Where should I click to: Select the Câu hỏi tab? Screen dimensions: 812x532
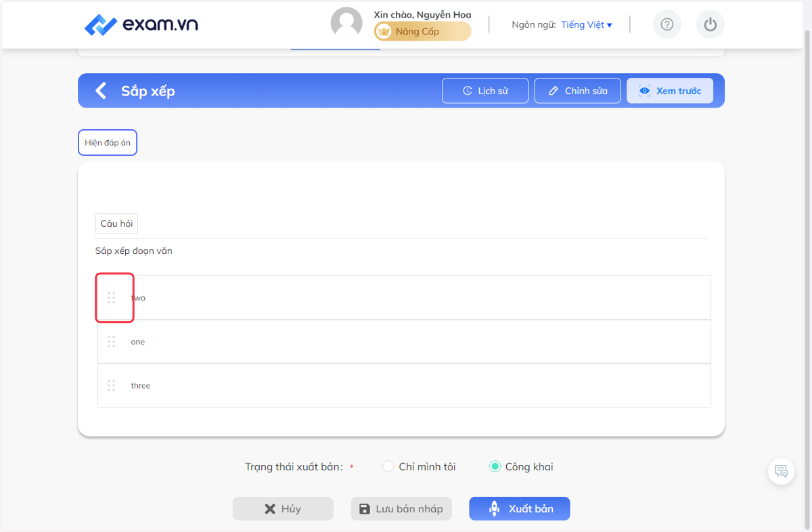pos(116,223)
